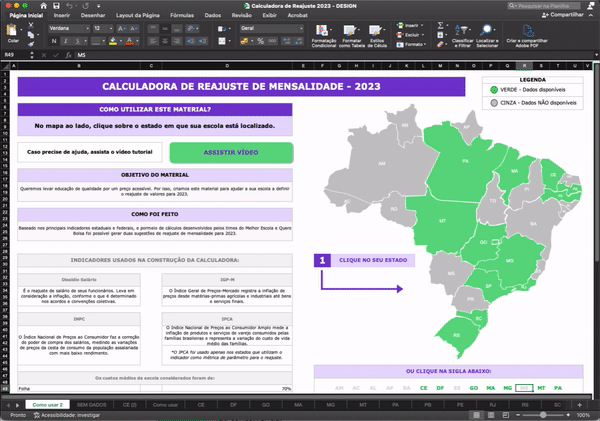Open the Inserir ribbon tab
Image resolution: width=600 pixels, height=421 pixels.
62,15
